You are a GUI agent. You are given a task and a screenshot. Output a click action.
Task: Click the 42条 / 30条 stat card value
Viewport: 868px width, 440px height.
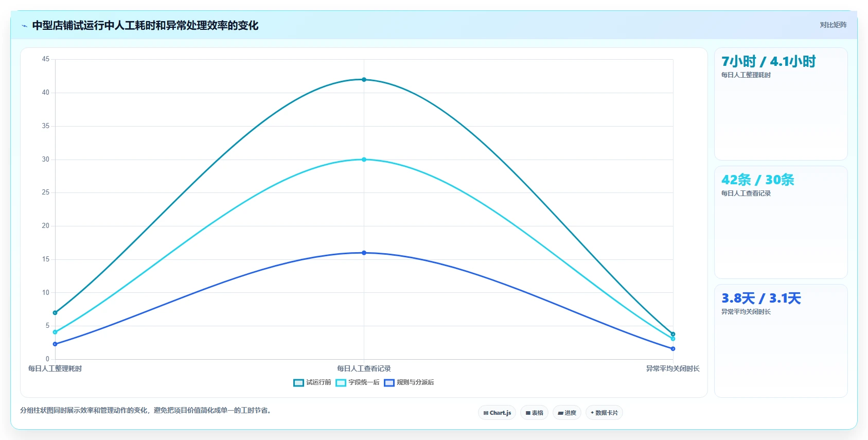tap(757, 180)
